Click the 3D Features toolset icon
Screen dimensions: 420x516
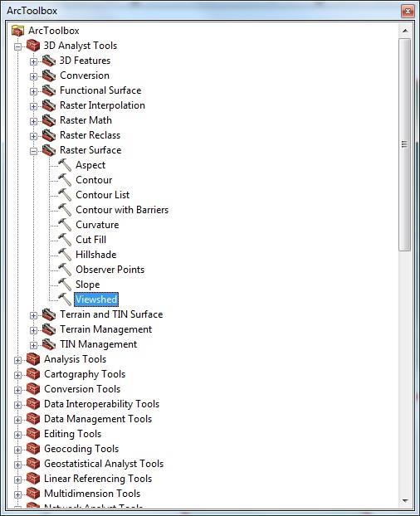tap(49, 61)
